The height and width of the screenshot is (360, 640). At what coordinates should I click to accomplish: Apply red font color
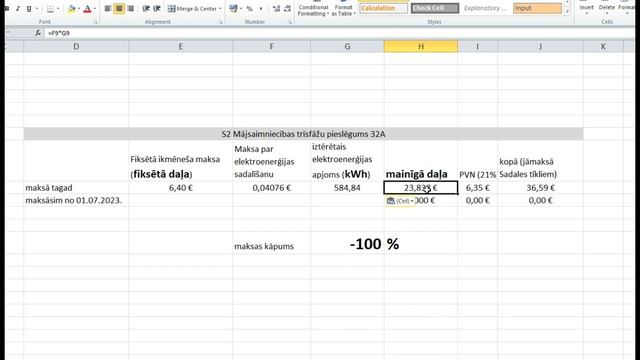pos(87,9)
